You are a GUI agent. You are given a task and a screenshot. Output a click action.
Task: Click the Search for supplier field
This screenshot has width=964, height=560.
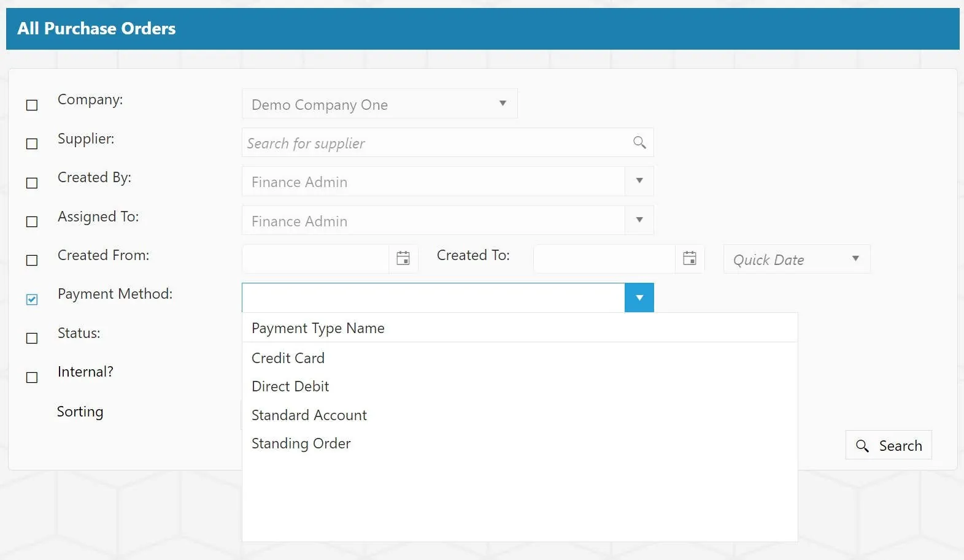pyautogui.click(x=448, y=142)
